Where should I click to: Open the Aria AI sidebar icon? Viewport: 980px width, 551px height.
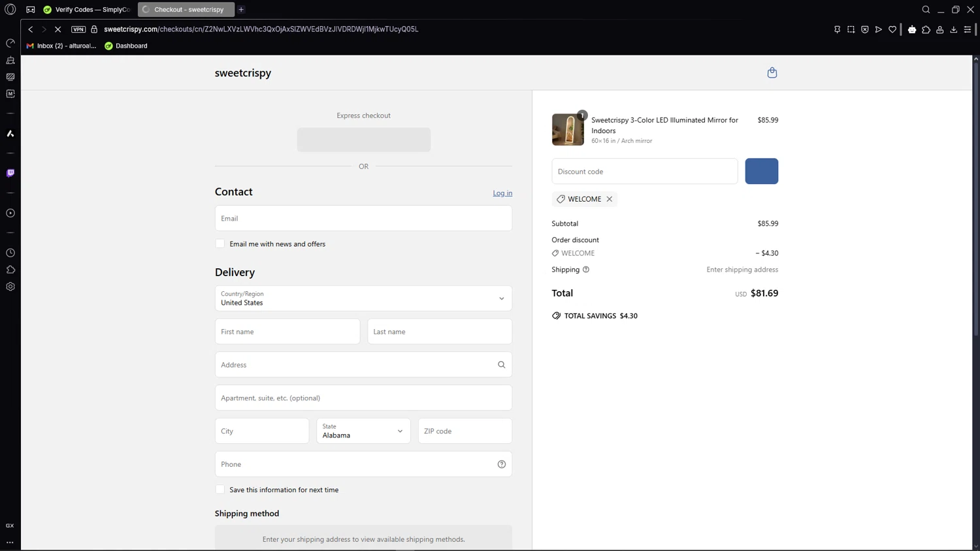[x=10, y=134]
